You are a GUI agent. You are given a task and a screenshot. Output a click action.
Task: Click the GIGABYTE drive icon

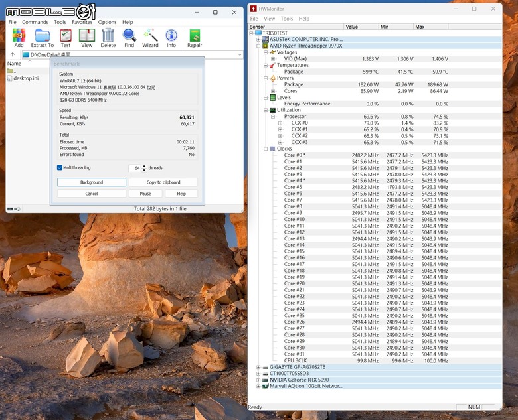click(265, 367)
